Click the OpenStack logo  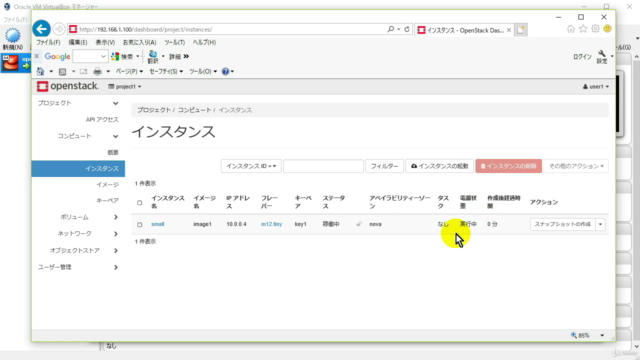point(68,86)
